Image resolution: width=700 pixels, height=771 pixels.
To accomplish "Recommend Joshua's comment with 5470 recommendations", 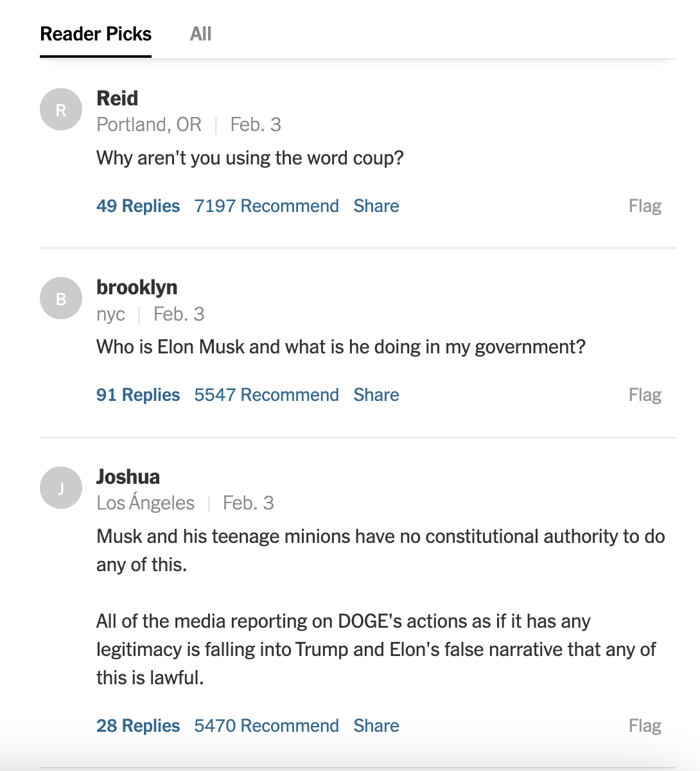I will (267, 726).
